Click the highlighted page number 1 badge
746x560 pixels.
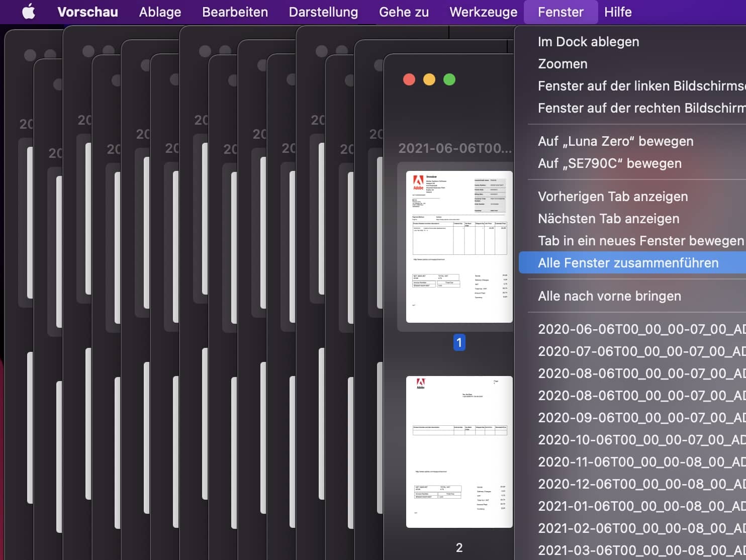[459, 342]
